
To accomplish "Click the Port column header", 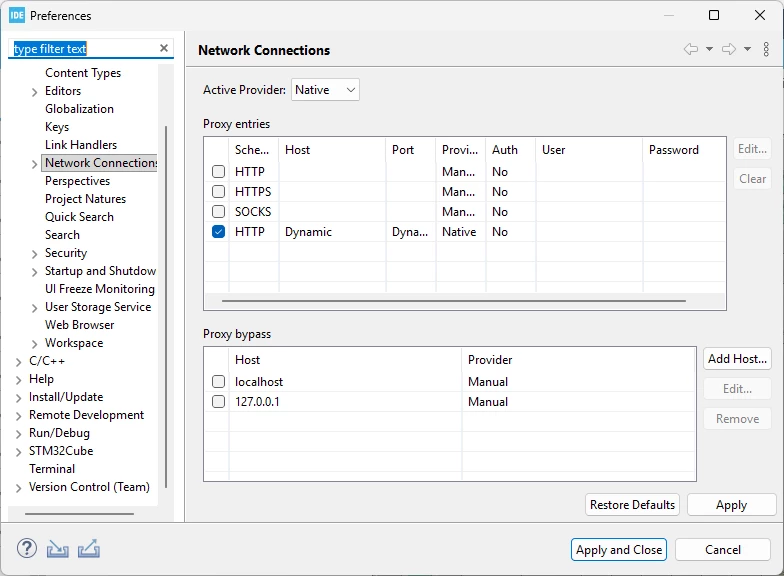I will (411, 150).
